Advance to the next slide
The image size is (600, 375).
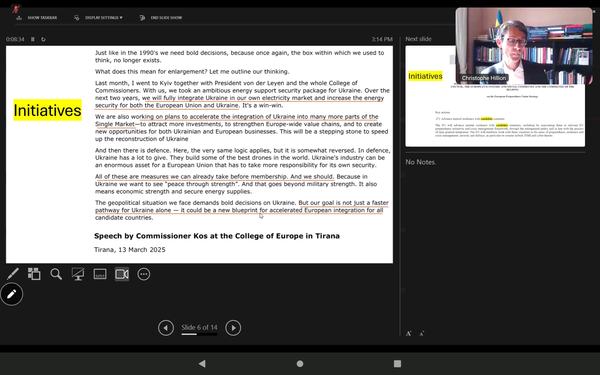[x=233, y=328]
